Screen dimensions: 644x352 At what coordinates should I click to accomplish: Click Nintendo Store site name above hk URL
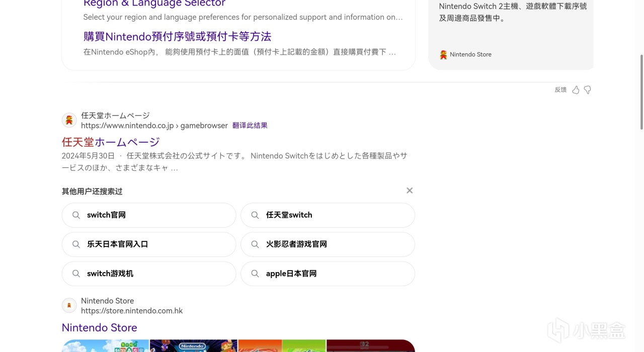coord(107,301)
